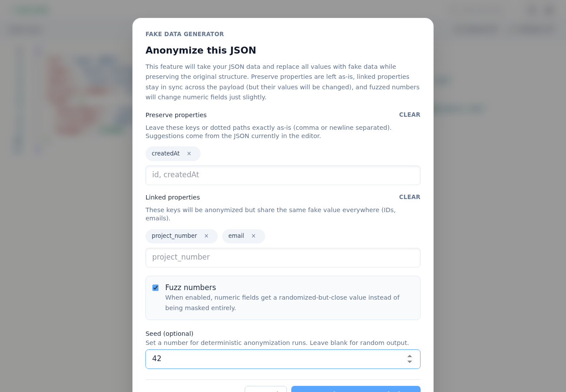Select the email chip label
Image resolution: width=566 pixels, height=392 pixels.
pyautogui.click(x=236, y=236)
